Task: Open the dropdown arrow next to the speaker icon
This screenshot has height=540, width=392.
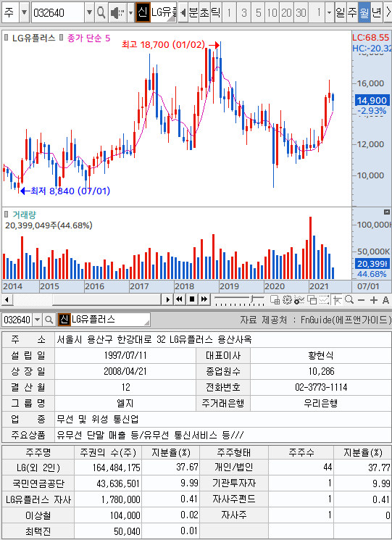Action: [130, 13]
